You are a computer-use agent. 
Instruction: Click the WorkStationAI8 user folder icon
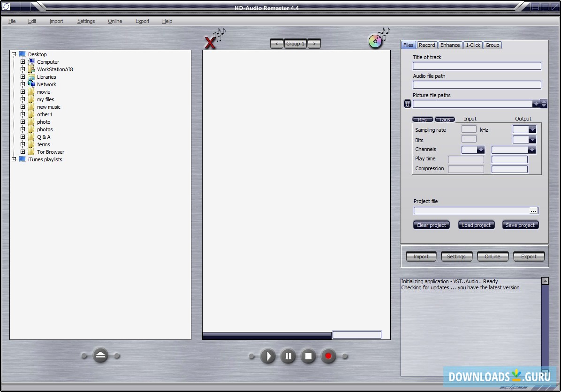point(31,69)
